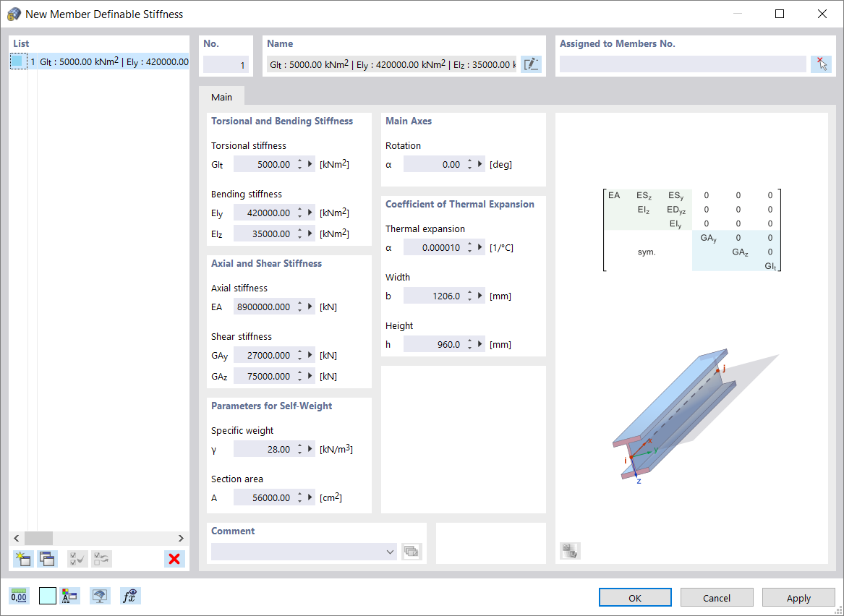Click the Apply button
Viewport: 844px width, 616px height.
point(798,598)
